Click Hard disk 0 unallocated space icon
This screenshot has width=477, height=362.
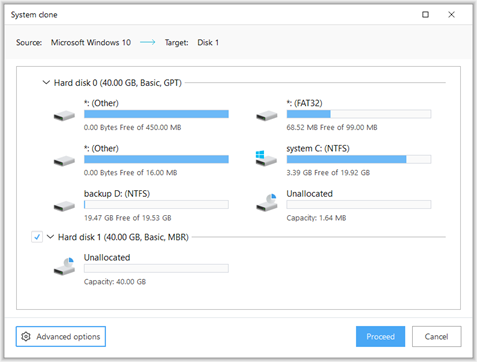[267, 203]
